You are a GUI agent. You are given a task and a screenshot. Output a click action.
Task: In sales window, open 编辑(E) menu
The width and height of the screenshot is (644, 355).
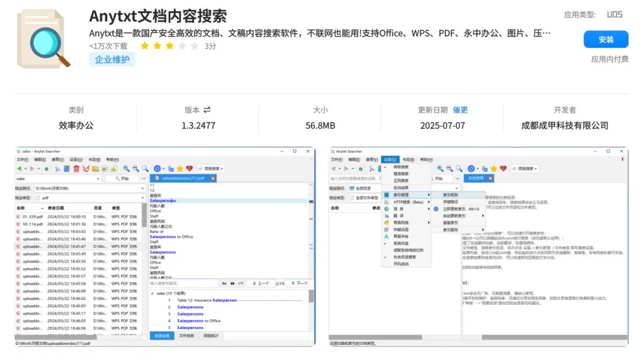[x=40, y=159]
